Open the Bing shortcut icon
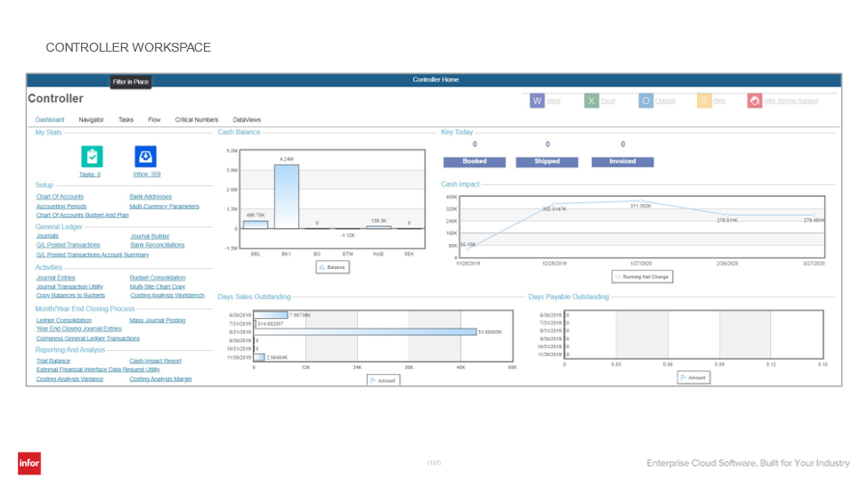The width and height of the screenshot is (868, 488). click(x=704, y=101)
